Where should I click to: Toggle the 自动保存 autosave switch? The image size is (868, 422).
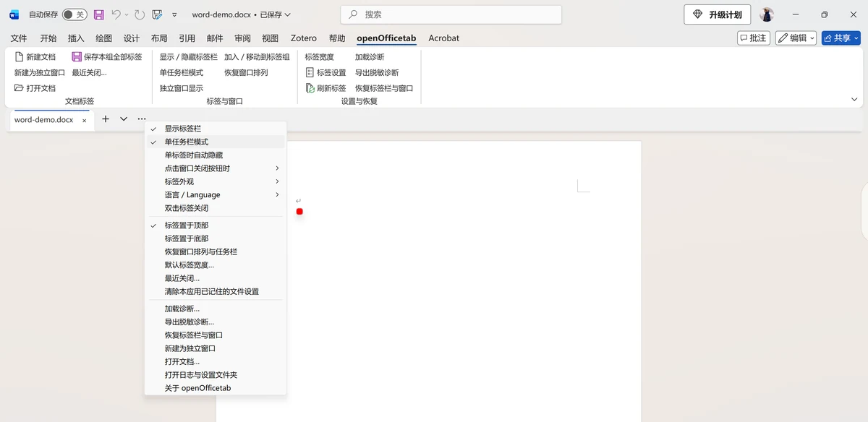(74, 14)
